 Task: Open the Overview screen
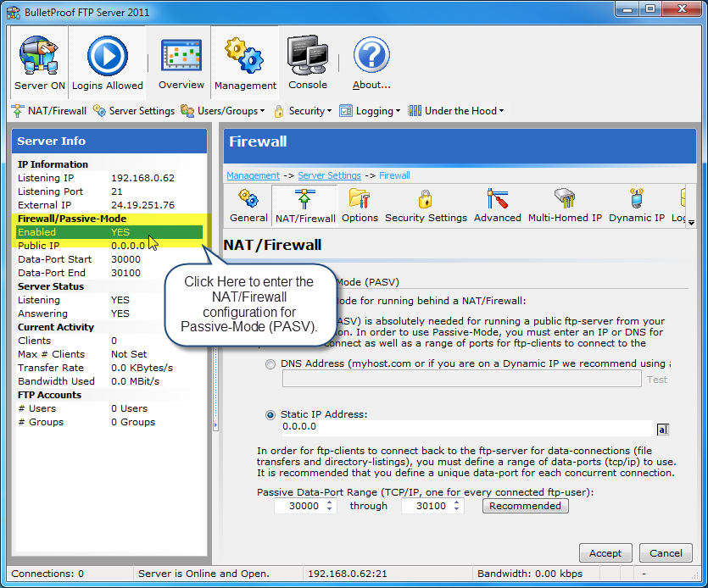[x=181, y=63]
